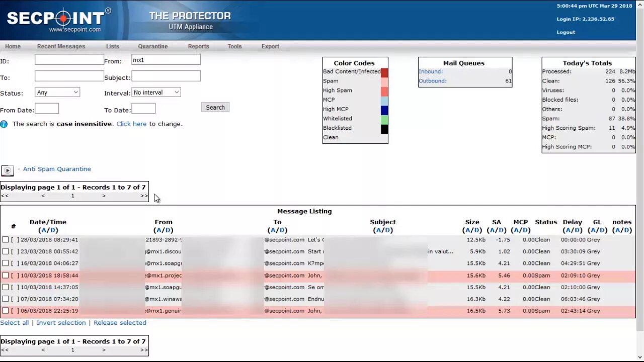The width and height of the screenshot is (644, 362).
Task: Click the 'Click here' case sensitivity link
Action: pyautogui.click(x=131, y=124)
